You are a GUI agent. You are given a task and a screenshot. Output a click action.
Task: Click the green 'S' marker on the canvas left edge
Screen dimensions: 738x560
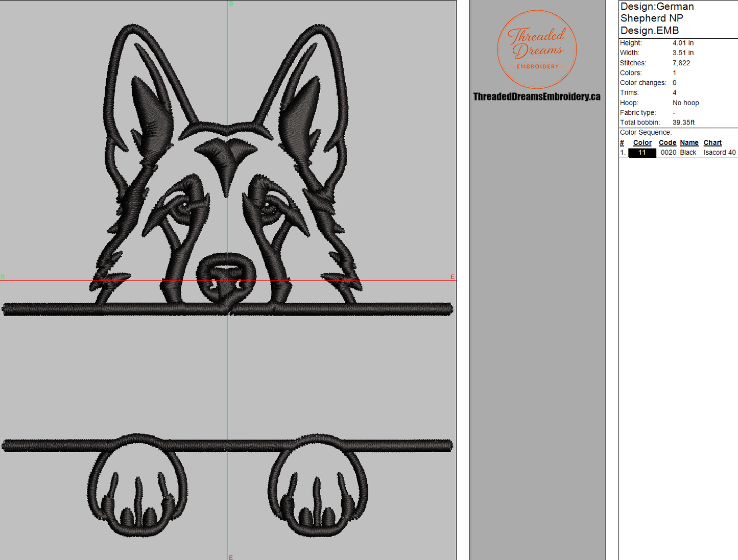[3, 277]
